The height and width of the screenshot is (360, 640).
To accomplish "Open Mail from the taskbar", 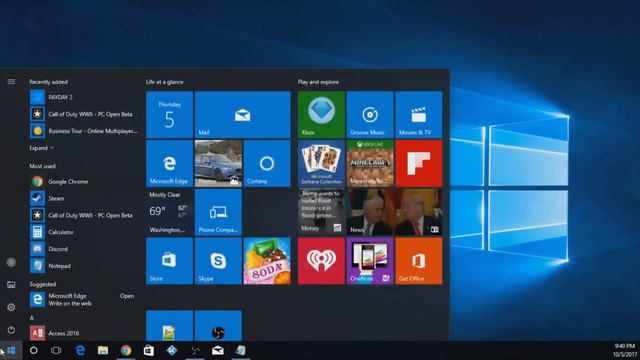I will pos(218,350).
